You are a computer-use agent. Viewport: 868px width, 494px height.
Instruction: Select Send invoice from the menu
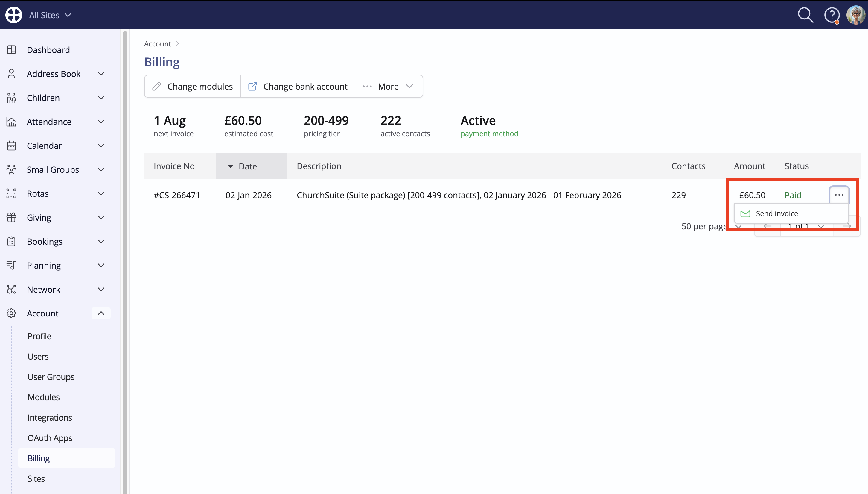pos(791,213)
